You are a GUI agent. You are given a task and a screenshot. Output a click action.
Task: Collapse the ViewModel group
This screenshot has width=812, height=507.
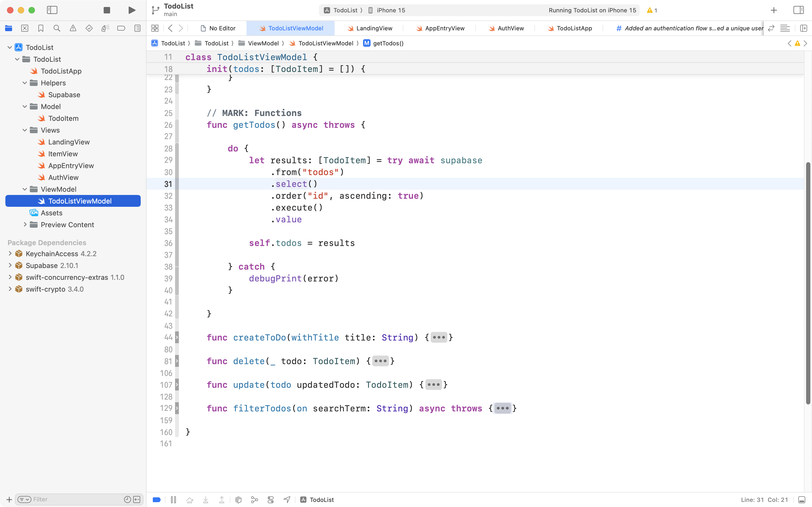point(24,189)
